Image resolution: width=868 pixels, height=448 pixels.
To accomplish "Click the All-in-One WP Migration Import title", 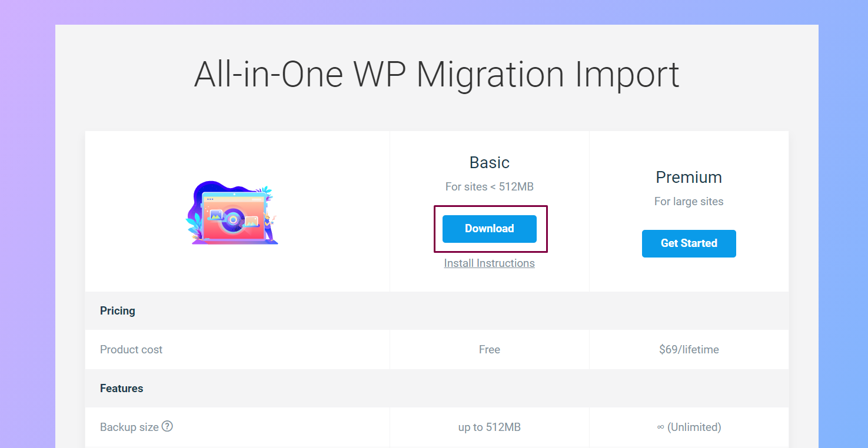I will (437, 75).
